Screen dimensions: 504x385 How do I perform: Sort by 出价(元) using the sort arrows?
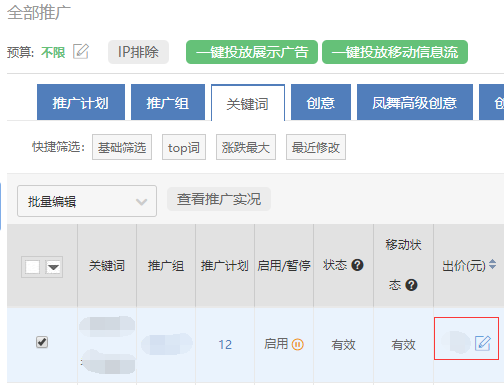[492, 265]
